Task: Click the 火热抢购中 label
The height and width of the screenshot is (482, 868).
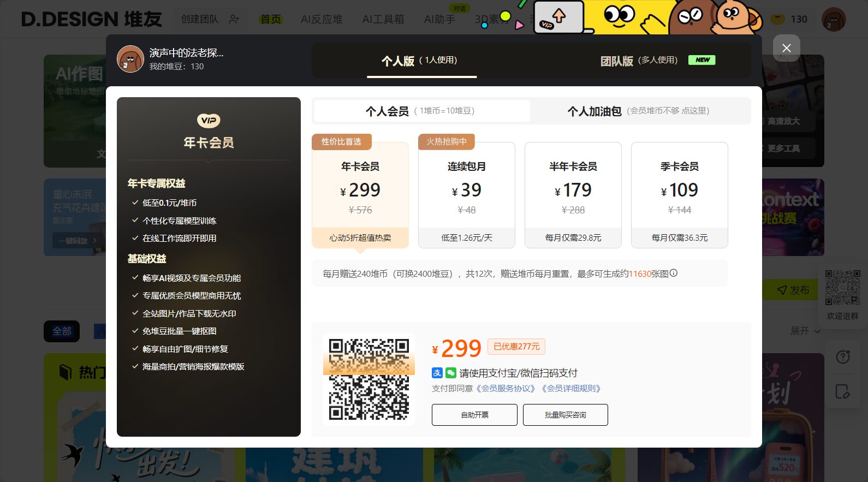Action: pos(447,142)
